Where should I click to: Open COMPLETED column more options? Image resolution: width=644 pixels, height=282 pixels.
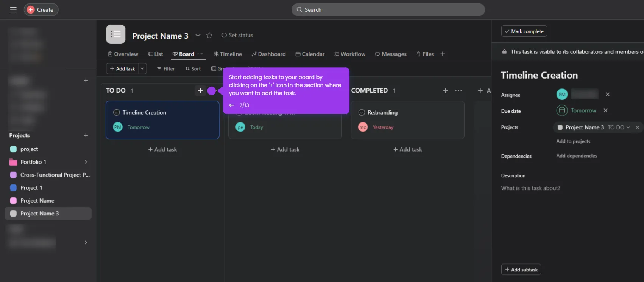(x=458, y=91)
